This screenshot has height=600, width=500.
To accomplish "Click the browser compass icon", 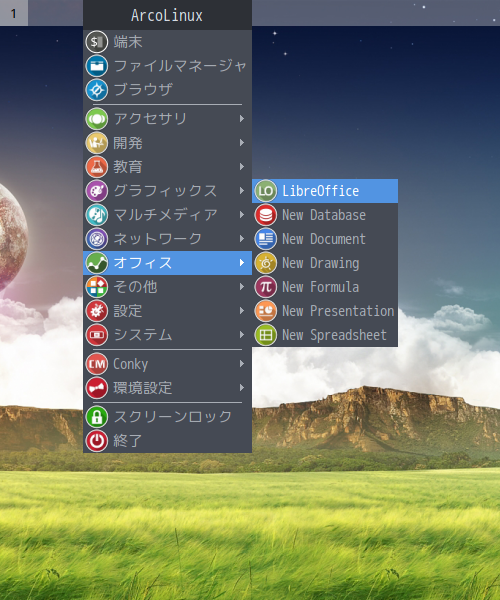I will pyautogui.click(x=96, y=90).
